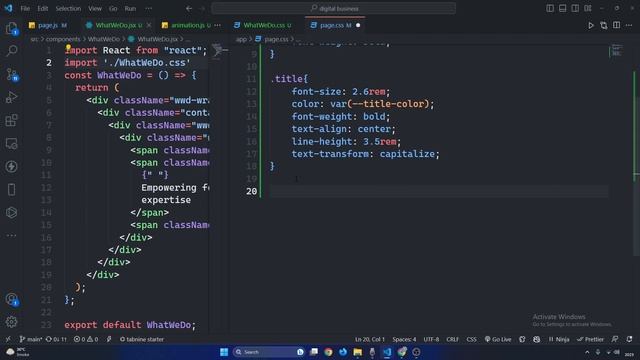Click the synchronize changes status item

(56, 339)
